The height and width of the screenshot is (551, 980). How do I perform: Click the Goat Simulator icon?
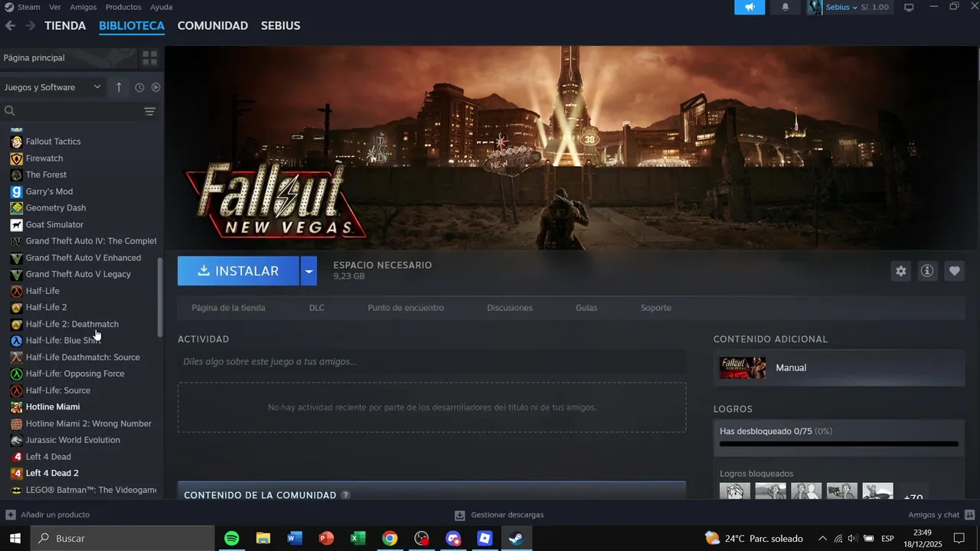(x=16, y=225)
